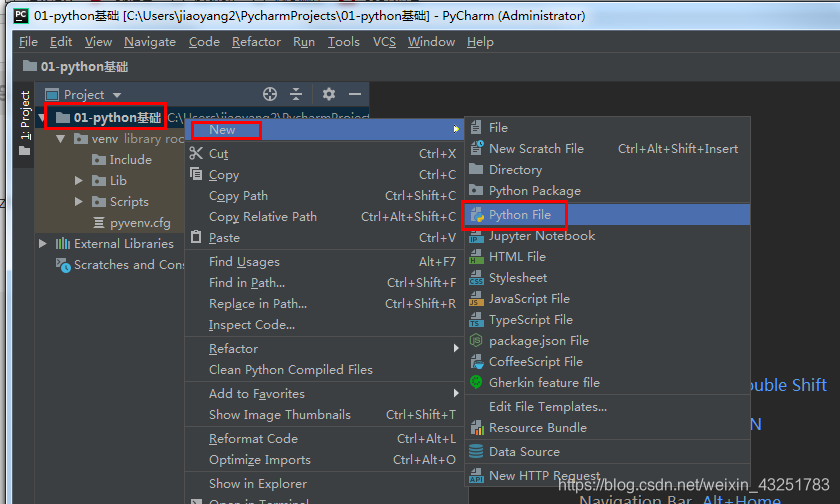Click the Resource Bundle icon
The image size is (840, 504).
[x=477, y=427]
